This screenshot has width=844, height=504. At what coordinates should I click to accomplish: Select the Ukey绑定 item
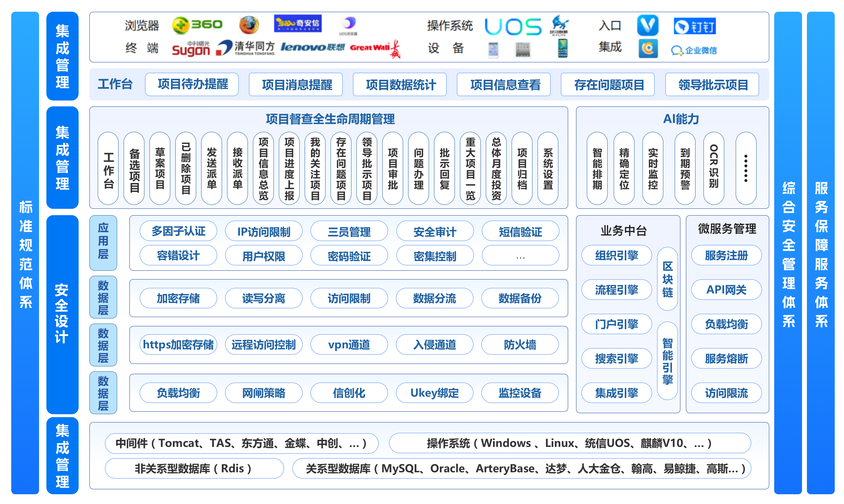[x=435, y=393]
